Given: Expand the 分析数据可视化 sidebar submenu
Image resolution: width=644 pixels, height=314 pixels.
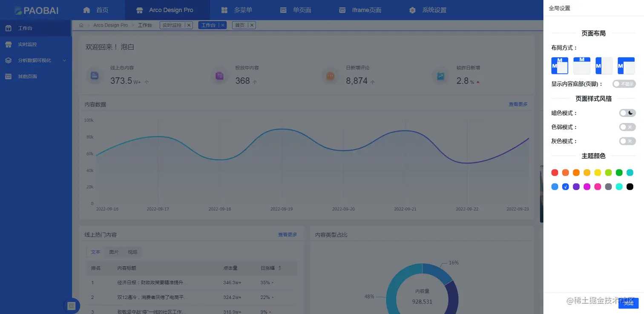Looking at the screenshot, I should pos(35,60).
